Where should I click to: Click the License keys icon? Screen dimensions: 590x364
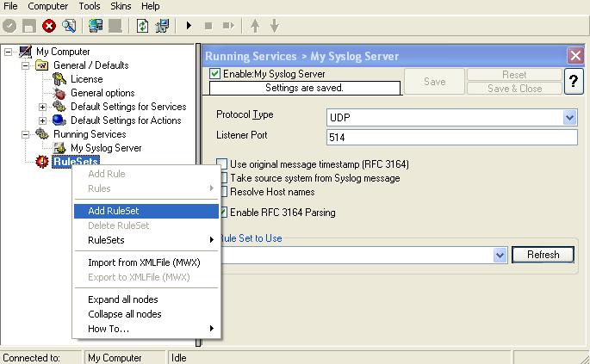coord(59,79)
